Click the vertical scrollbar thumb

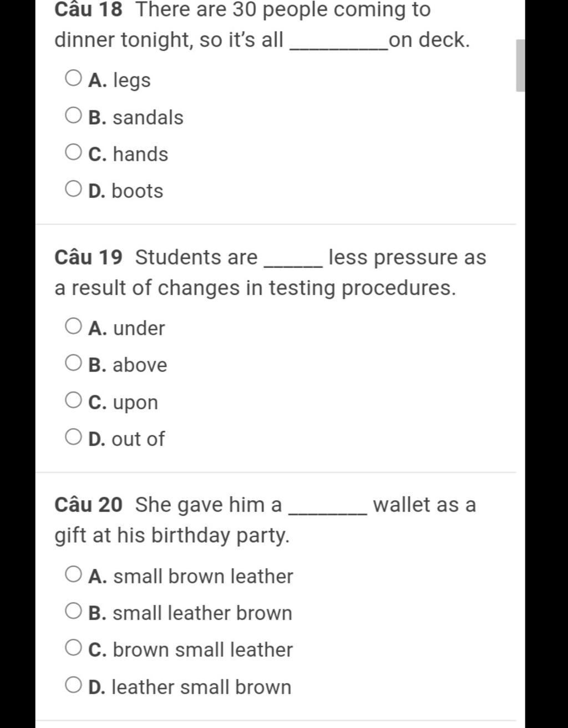point(520,65)
